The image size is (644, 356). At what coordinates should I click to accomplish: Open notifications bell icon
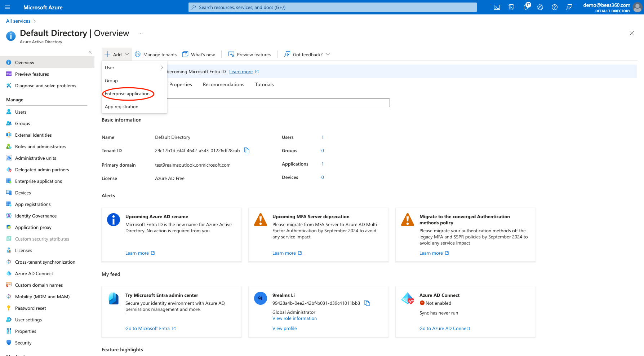pyautogui.click(x=526, y=7)
